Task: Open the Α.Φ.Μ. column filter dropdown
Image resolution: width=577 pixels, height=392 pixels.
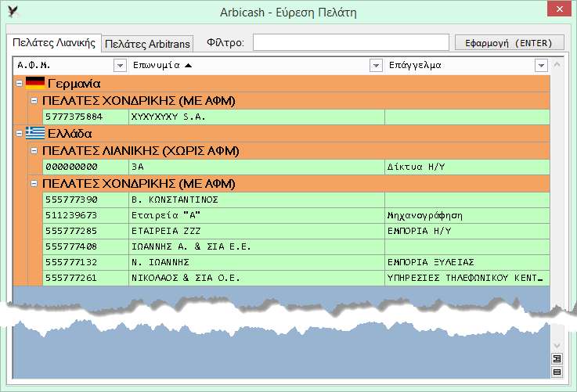Action: pyautogui.click(x=120, y=66)
